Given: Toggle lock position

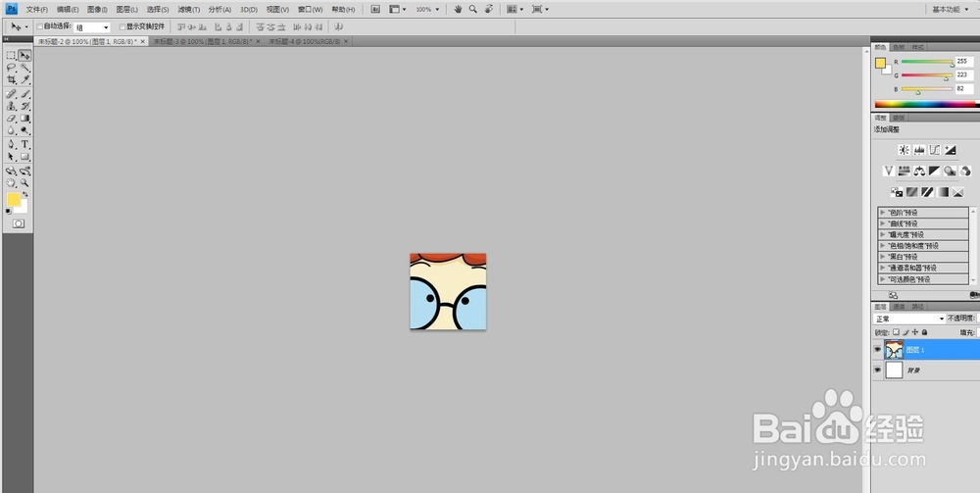Looking at the screenshot, I should [915, 332].
